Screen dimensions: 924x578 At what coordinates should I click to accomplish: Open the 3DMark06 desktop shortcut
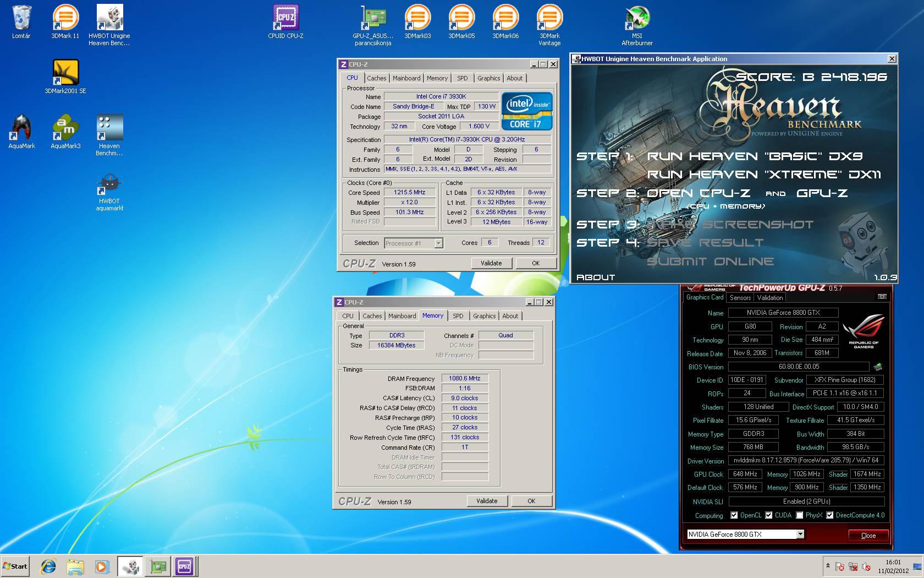pyautogui.click(x=505, y=22)
